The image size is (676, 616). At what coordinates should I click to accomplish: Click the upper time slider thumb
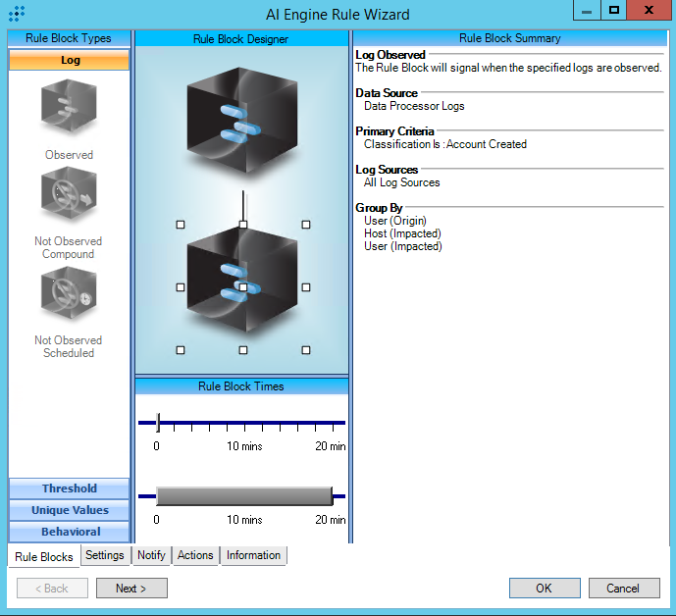158,424
